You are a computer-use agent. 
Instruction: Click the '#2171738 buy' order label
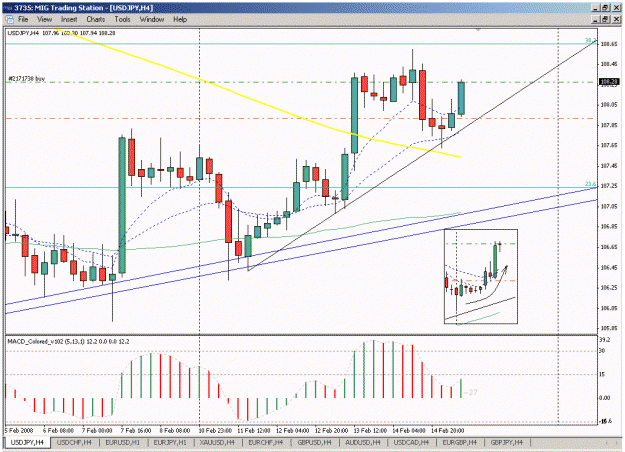tap(27, 79)
